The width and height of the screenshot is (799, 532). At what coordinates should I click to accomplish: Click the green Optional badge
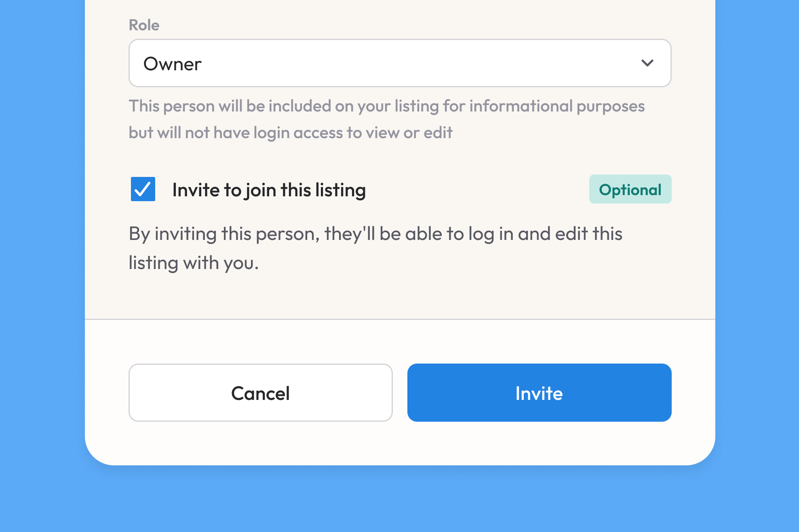[x=630, y=189]
